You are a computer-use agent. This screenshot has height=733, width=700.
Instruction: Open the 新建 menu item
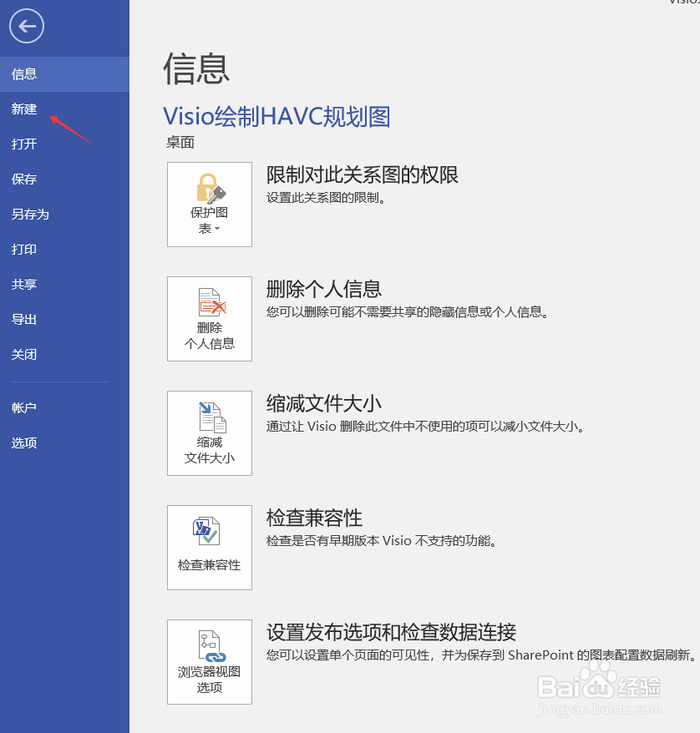coord(64,109)
